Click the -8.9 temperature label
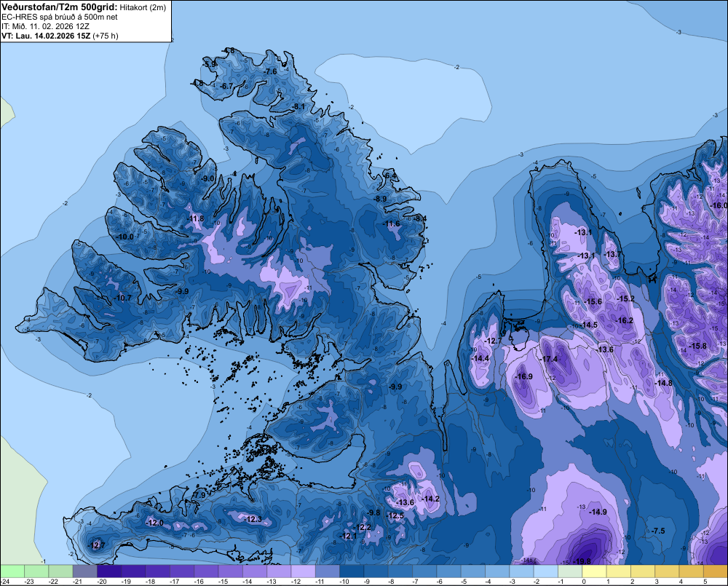The width and height of the screenshot is (728, 586). coord(381,199)
